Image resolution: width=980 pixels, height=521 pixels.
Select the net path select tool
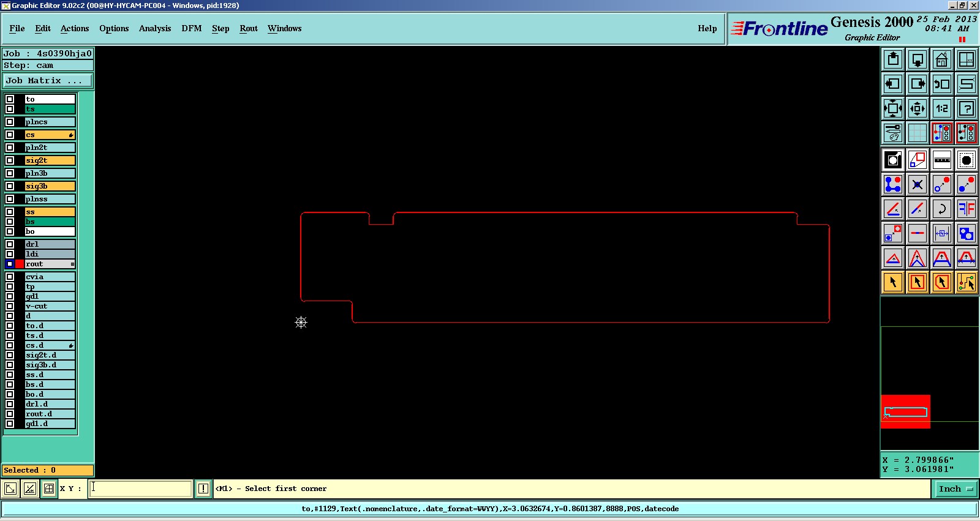(967, 282)
